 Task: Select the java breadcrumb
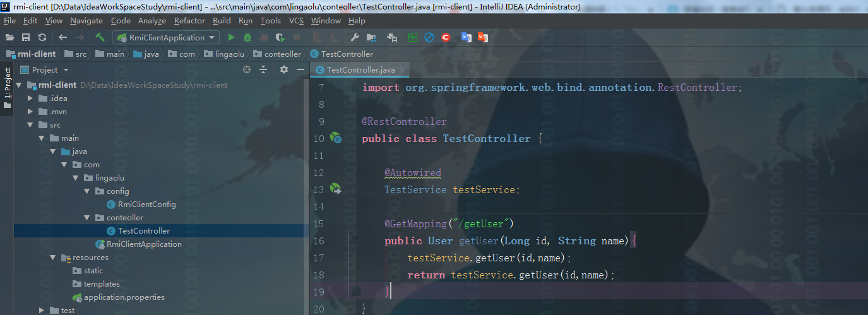pyautogui.click(x=146, y=54)
